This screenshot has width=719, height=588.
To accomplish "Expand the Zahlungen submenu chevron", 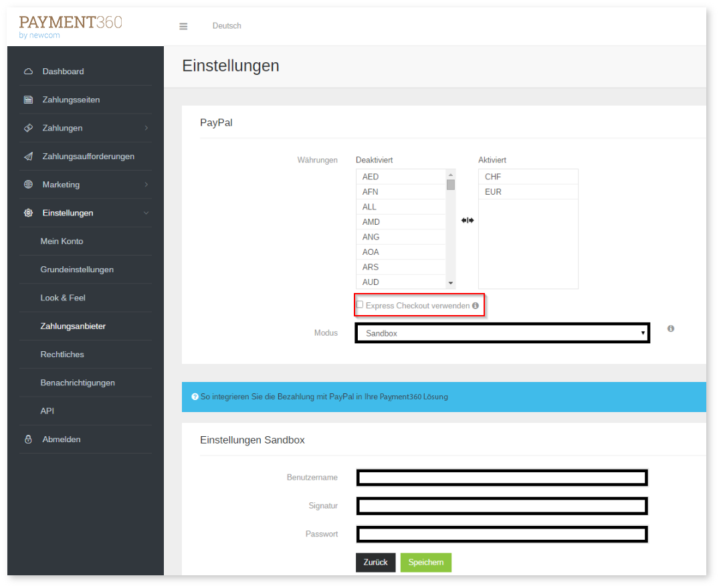I will point(146,128).
